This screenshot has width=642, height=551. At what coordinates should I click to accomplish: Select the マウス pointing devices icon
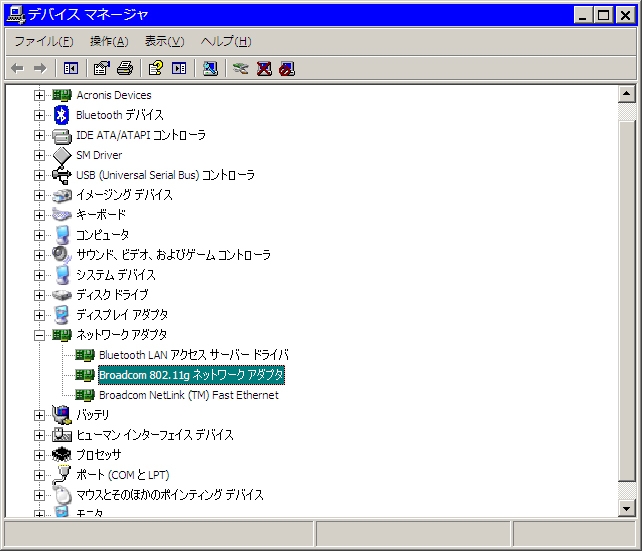[x=63, y=495]
